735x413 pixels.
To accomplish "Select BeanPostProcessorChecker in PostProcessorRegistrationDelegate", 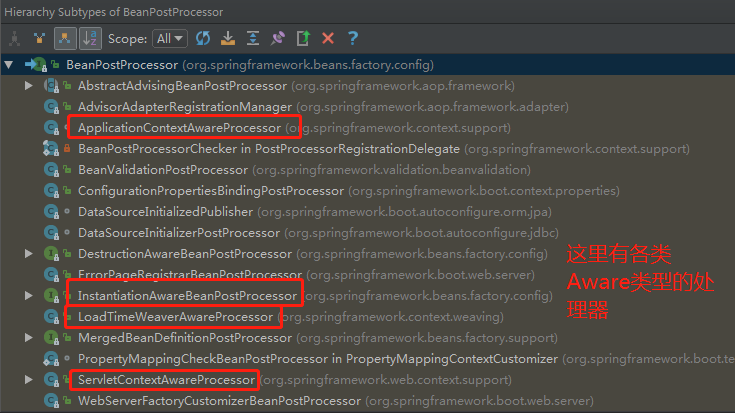I will [x=368, y=149].
